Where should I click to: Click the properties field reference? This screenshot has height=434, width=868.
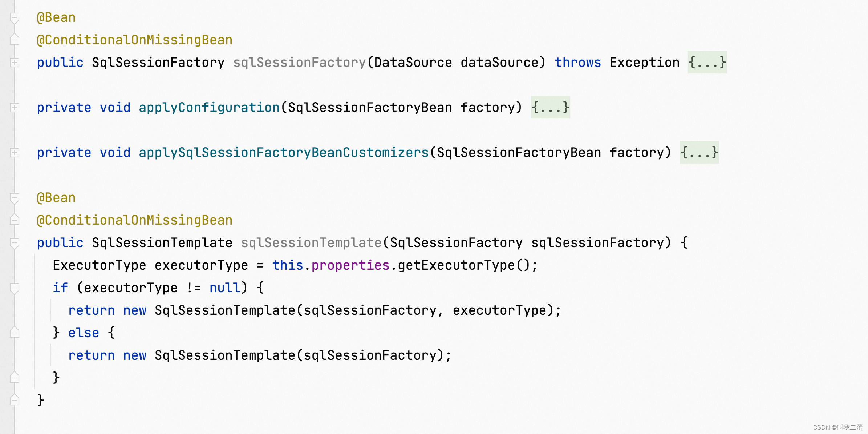coord(350,265)
